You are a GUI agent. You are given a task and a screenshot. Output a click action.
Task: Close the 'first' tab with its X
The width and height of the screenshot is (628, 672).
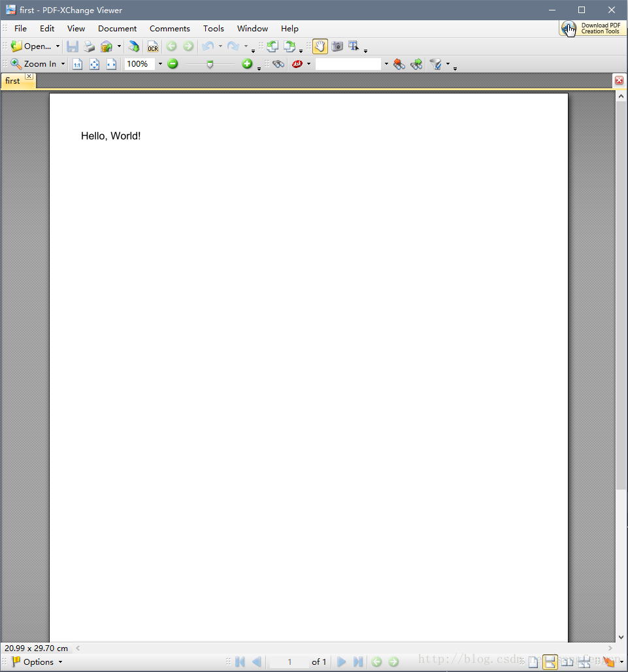29,76
